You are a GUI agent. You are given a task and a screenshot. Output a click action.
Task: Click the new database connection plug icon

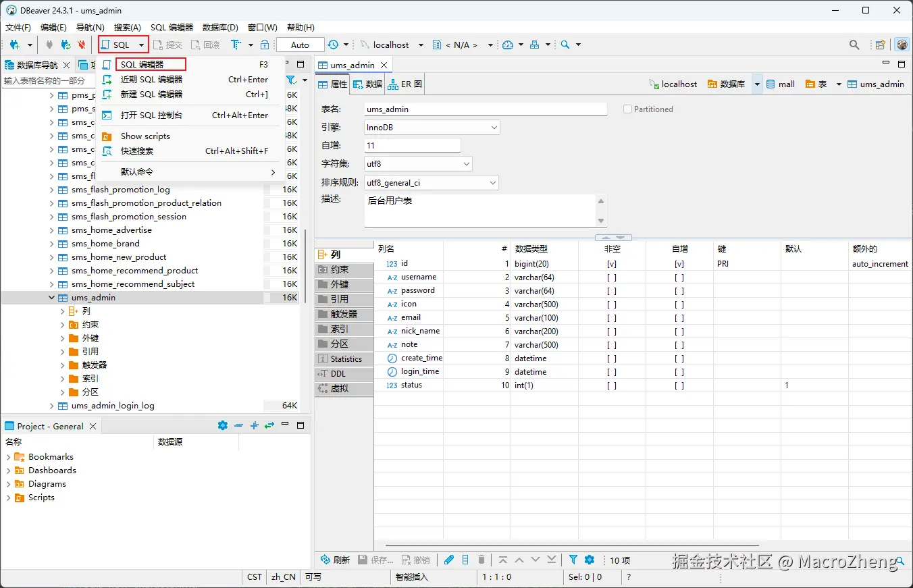tap(14, 45)
